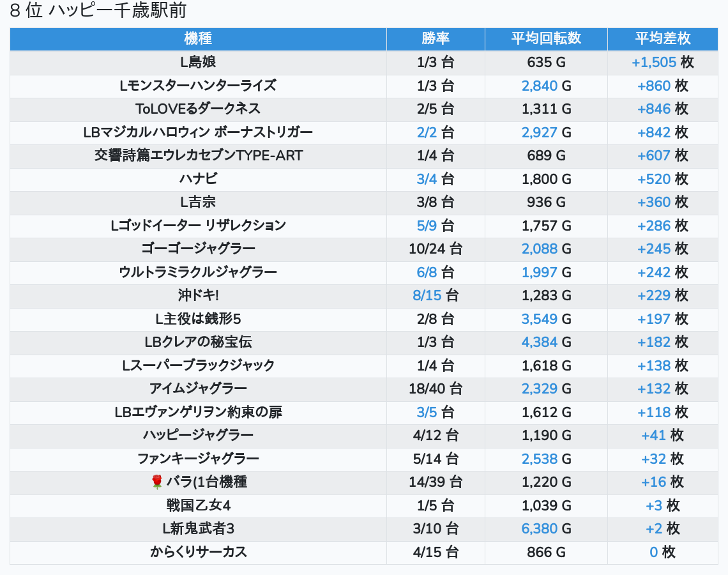Click L主役は銭形5 average spins 3,549
The image size is (728, 575).
click(540, 319)
